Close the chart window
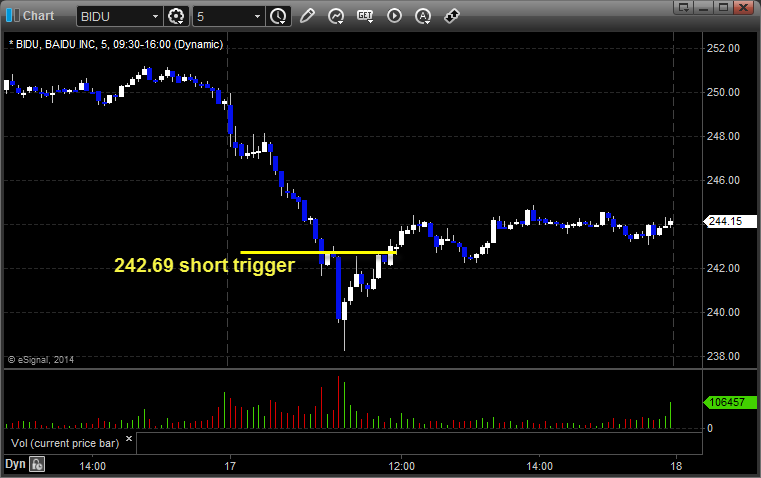 744,7
